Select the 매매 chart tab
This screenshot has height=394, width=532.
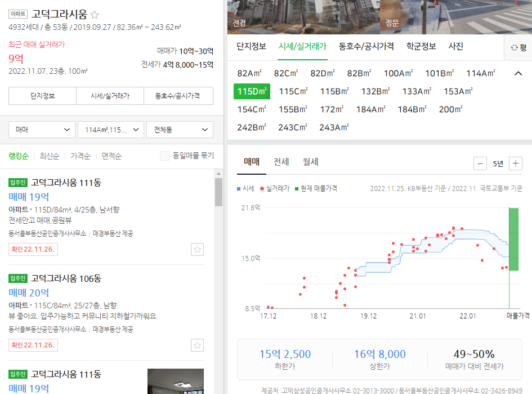click(252, 162)
